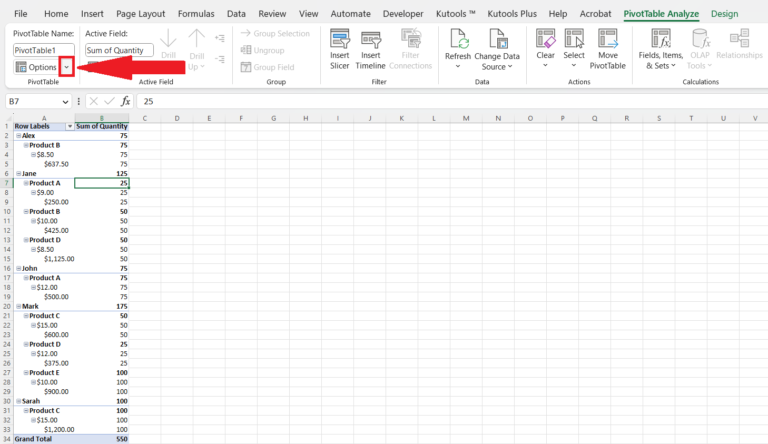Viewport: 768px width, 444px height.
Task: Select the Sum of Quantity header cell
Action: point(101,126)
